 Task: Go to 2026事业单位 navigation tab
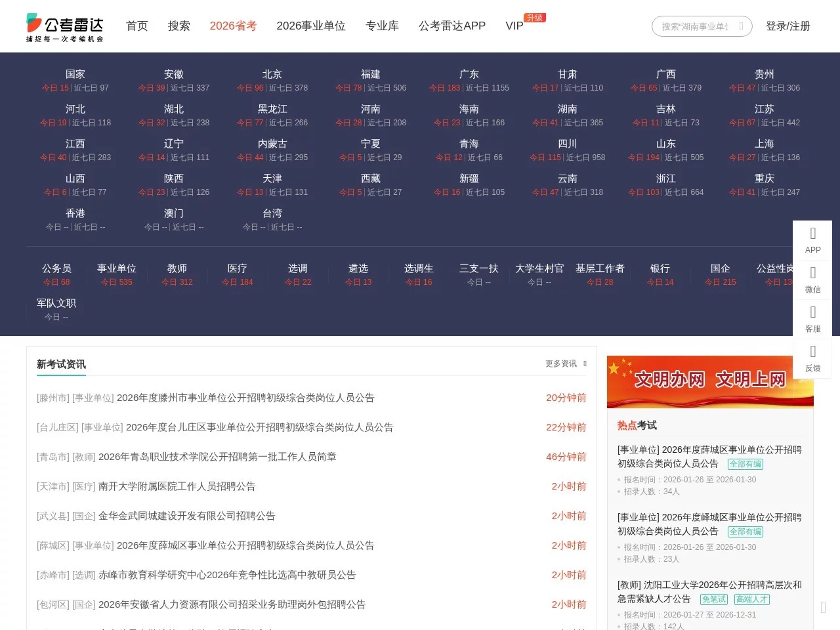pyautogui.click(x=310, y=26)
